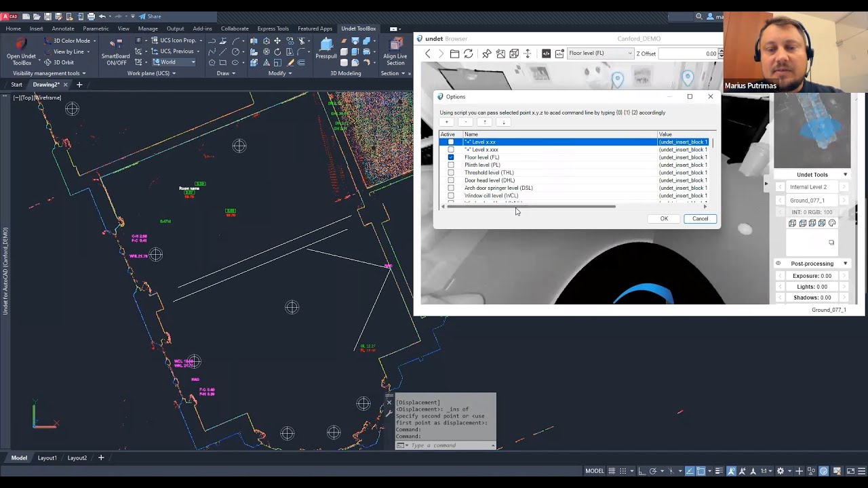868x488 pixels.
Task: Select the Presspull tool
Action: [326, 50]
